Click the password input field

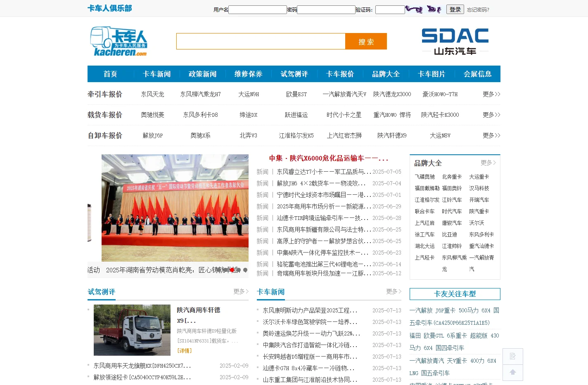coord(326,9)
